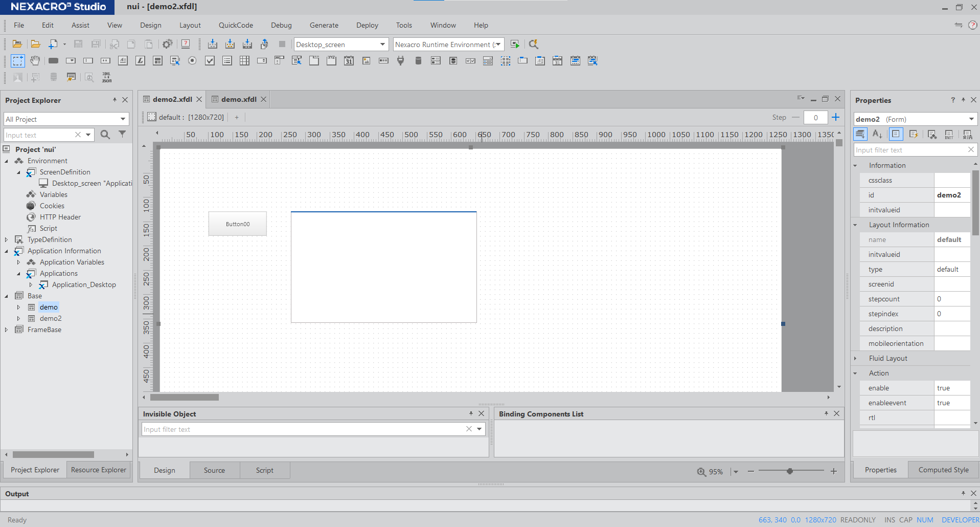The height and width of the screenshot is (527, 980).
Task: Open the Options gear icon in toolbar
Action: tap(167, 45)
